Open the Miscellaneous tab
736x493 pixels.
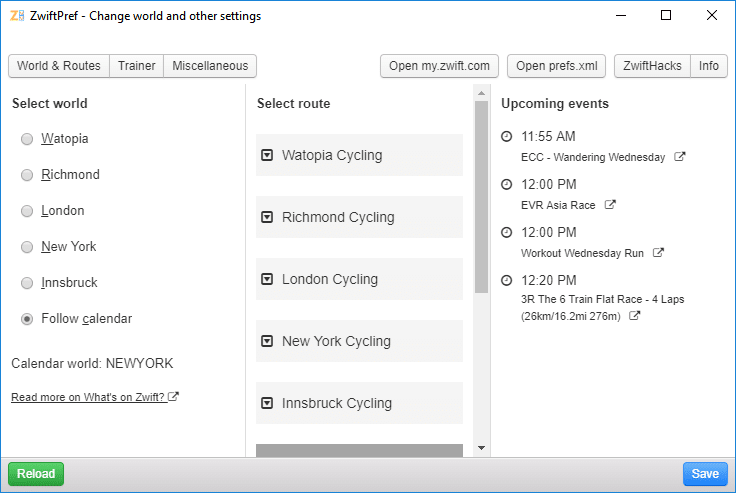[x=210, y=66]
